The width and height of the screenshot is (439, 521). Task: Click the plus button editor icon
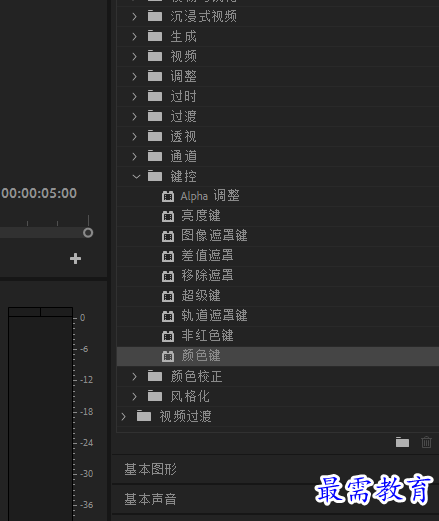(76, 258)
